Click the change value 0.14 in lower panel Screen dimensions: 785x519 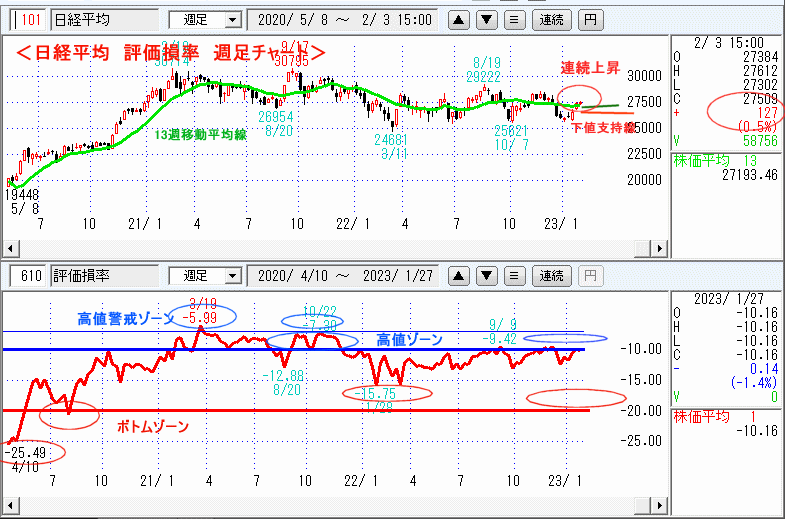click(x=764, y=369)
